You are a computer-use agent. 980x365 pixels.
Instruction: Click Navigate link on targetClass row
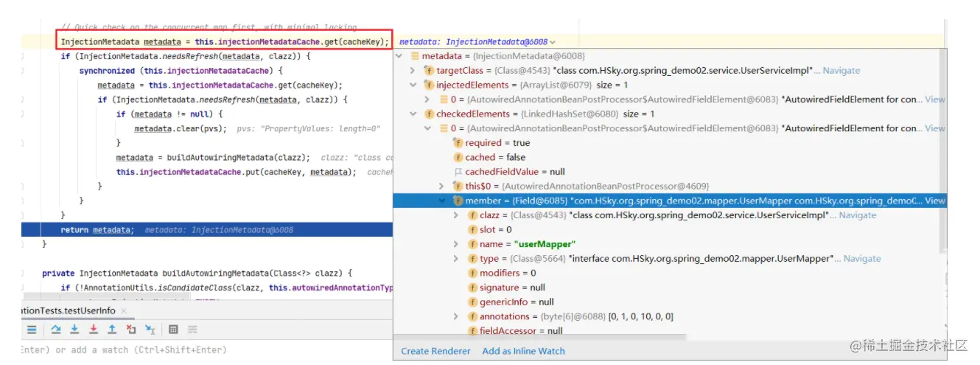841,71
